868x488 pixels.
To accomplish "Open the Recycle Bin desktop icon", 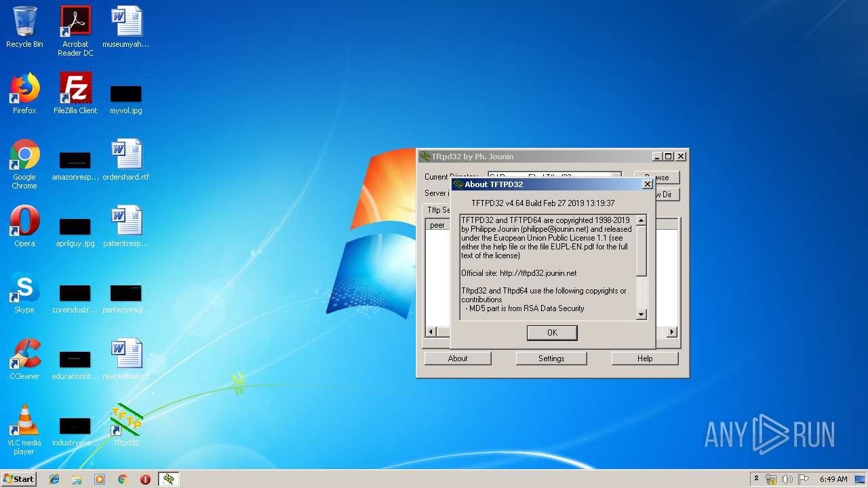I will pos(24,27).
